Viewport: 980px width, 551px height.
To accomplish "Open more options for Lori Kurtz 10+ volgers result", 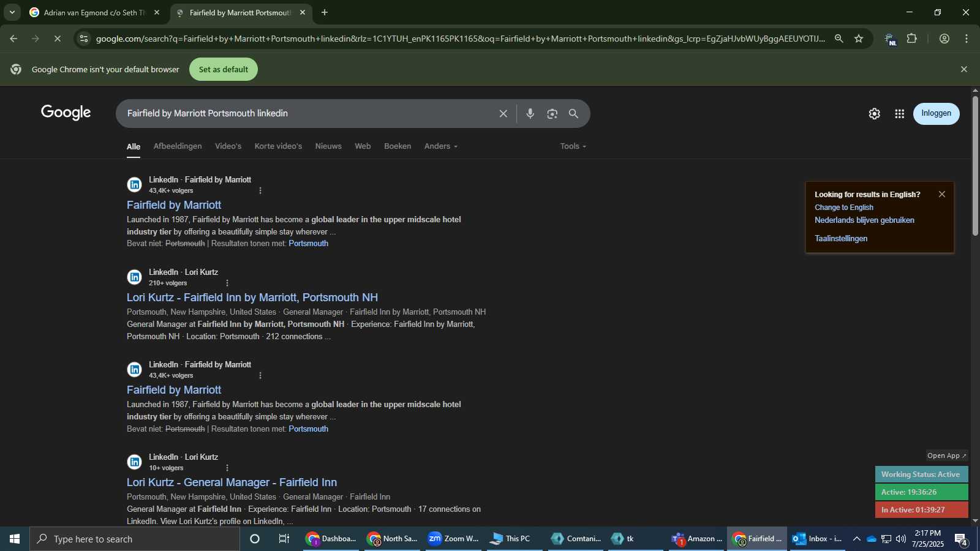I will 227,468.
